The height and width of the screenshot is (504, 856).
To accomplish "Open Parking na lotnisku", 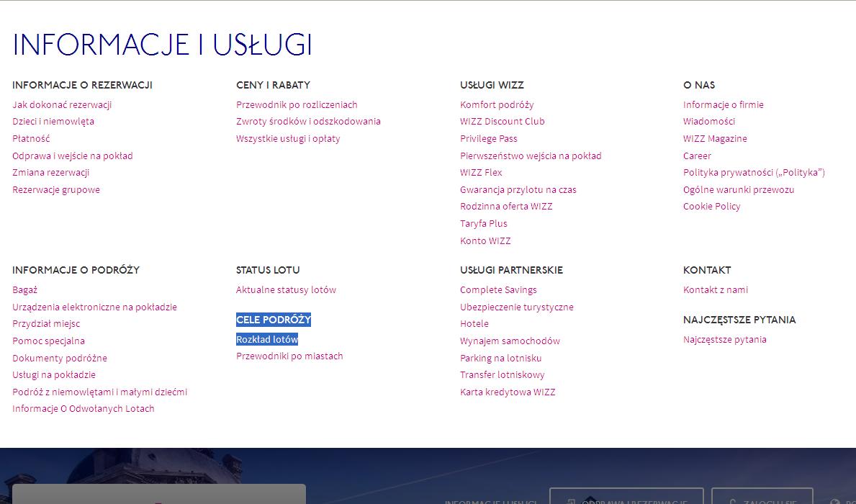I will [500, 359].
